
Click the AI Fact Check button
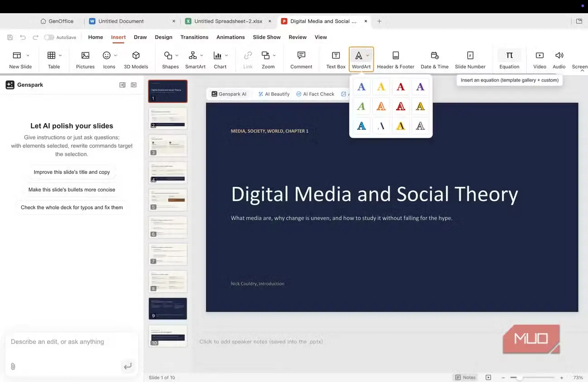315,94
